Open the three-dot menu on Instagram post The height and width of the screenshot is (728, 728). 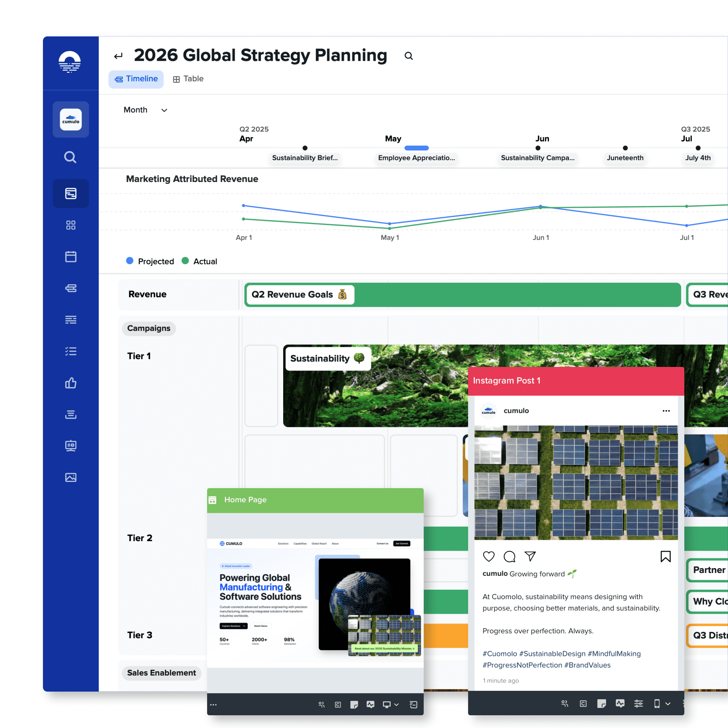666,411
